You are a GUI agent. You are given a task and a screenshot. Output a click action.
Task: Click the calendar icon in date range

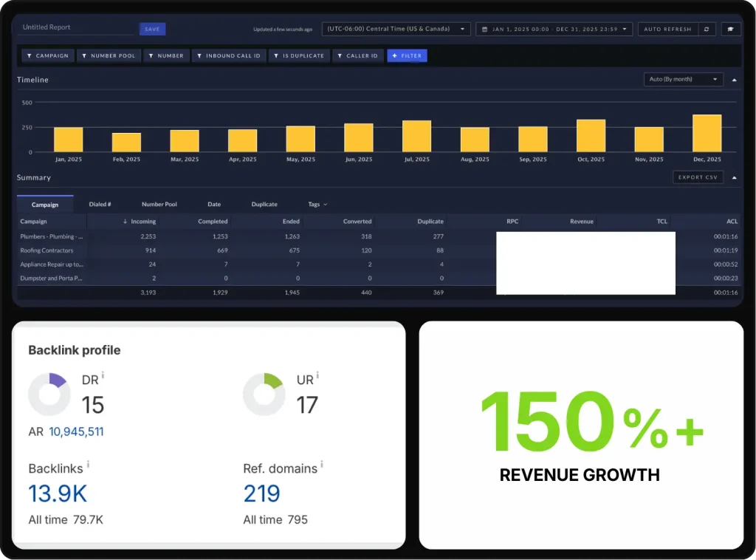point(484,30)
